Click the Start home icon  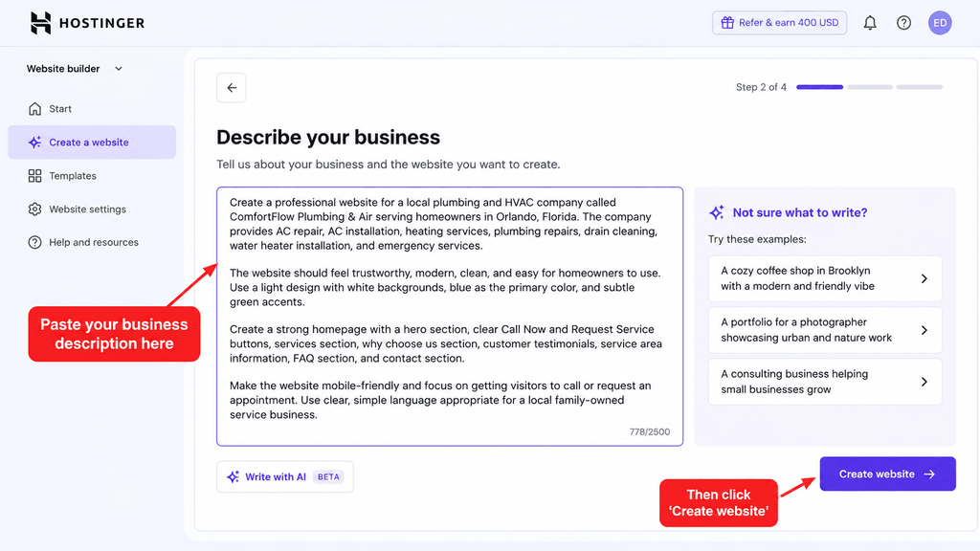35,109
